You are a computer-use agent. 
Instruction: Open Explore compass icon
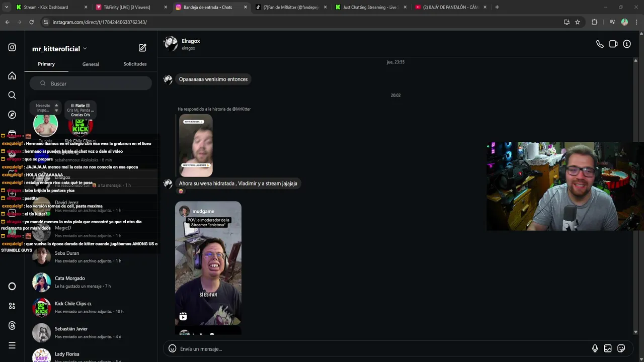[12, 115]
